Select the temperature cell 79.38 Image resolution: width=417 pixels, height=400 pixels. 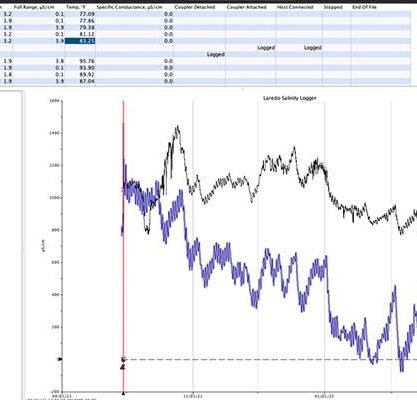80,27
